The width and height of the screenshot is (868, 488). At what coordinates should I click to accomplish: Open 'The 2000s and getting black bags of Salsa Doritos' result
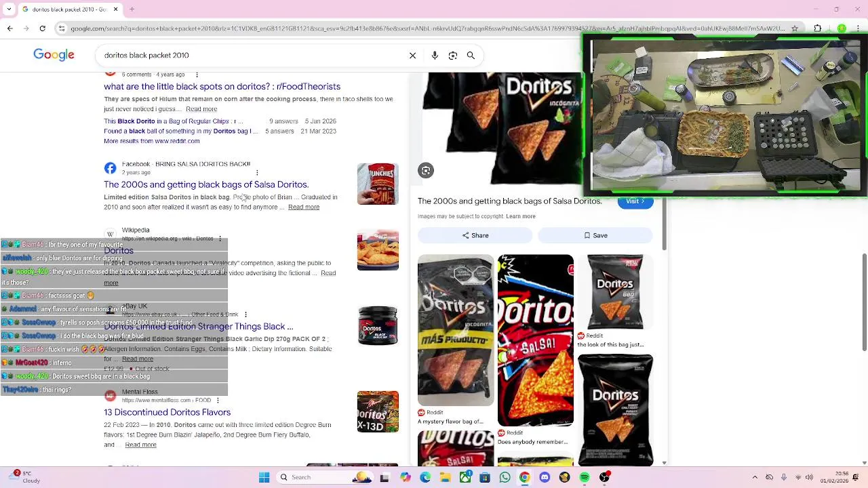click(206, 184)
